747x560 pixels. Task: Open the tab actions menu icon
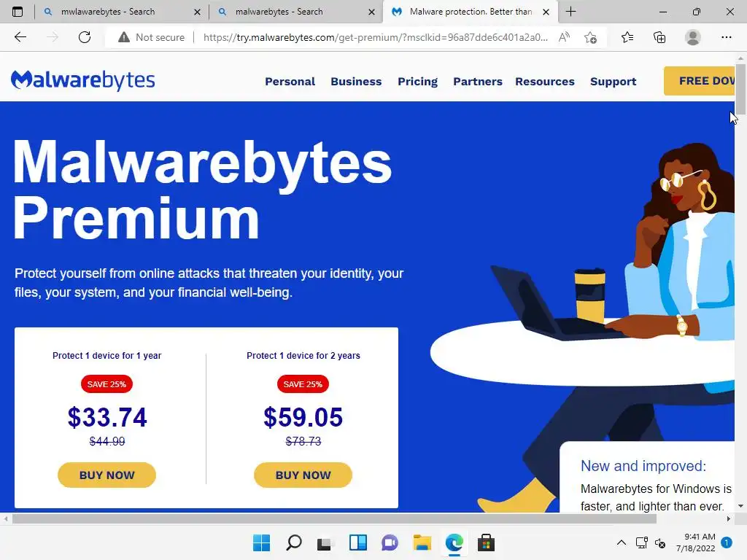(18, 12)
